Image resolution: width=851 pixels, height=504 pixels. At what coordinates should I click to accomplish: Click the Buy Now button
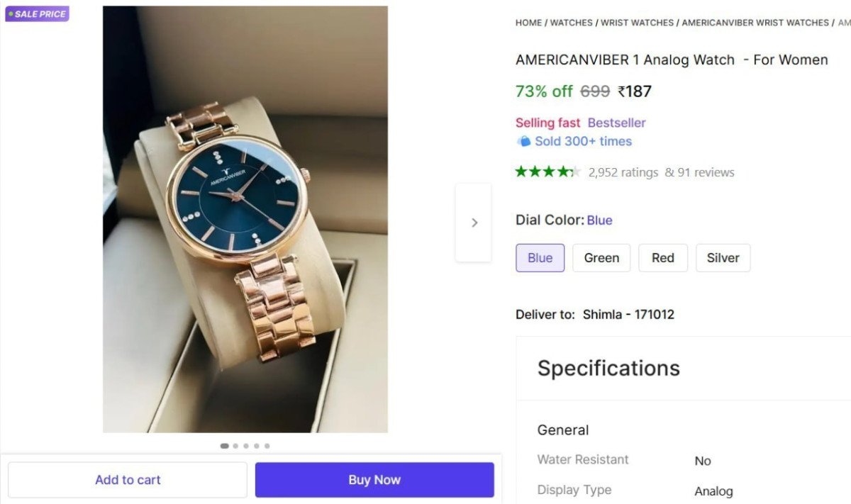pos(374,479)
